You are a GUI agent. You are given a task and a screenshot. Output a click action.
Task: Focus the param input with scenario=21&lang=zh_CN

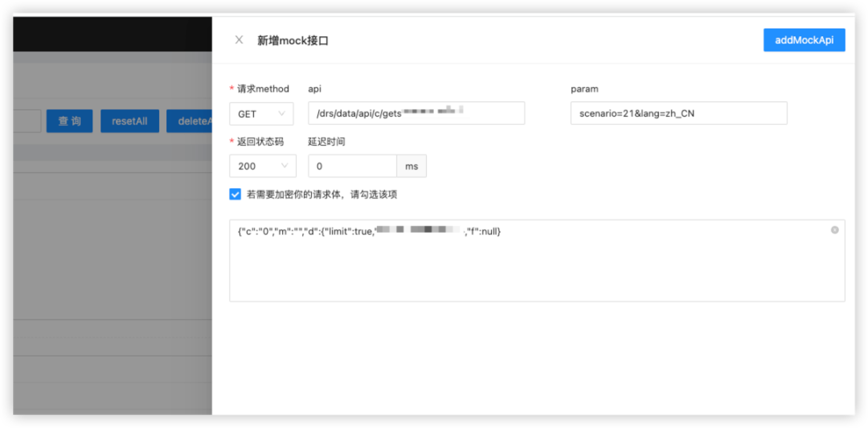(x=678, y=113)
